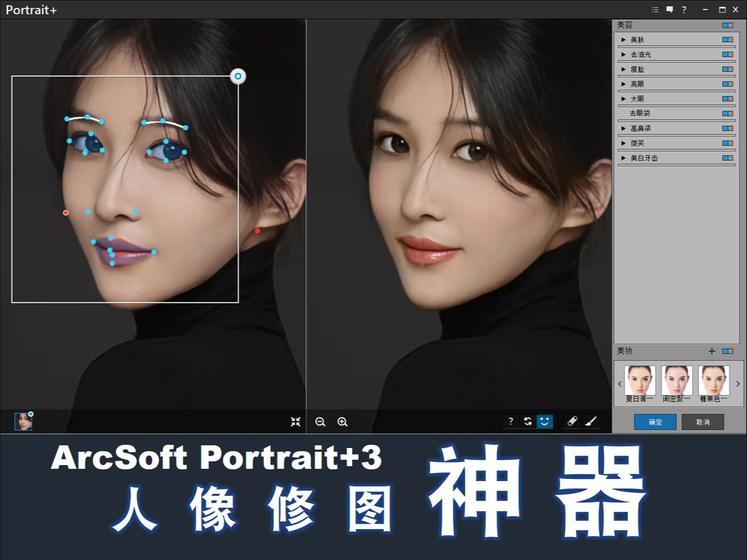The image size is (747, 560).
Task: Toggle the 瘦脸 switch
Action: coord(728,69)
